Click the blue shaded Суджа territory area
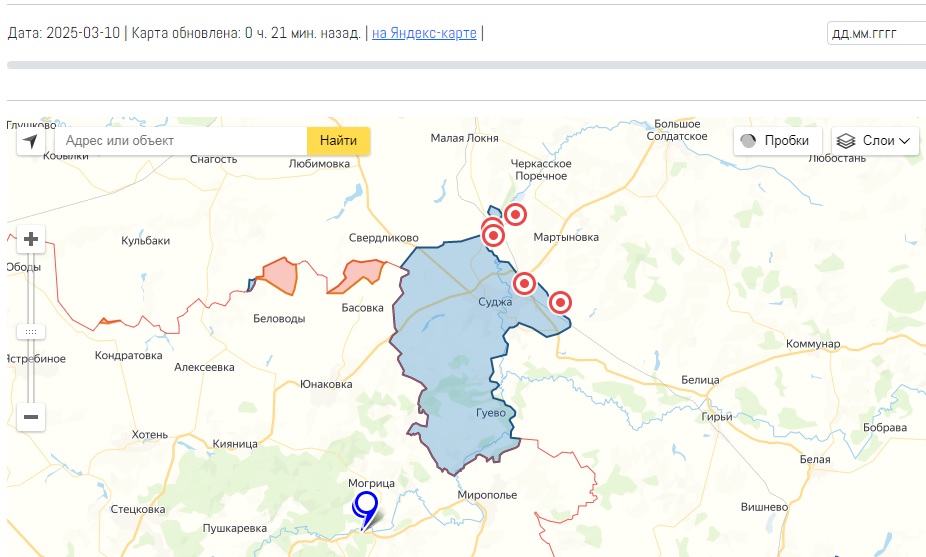This screenshot has height=557, width=926. (x=450, y=340)
